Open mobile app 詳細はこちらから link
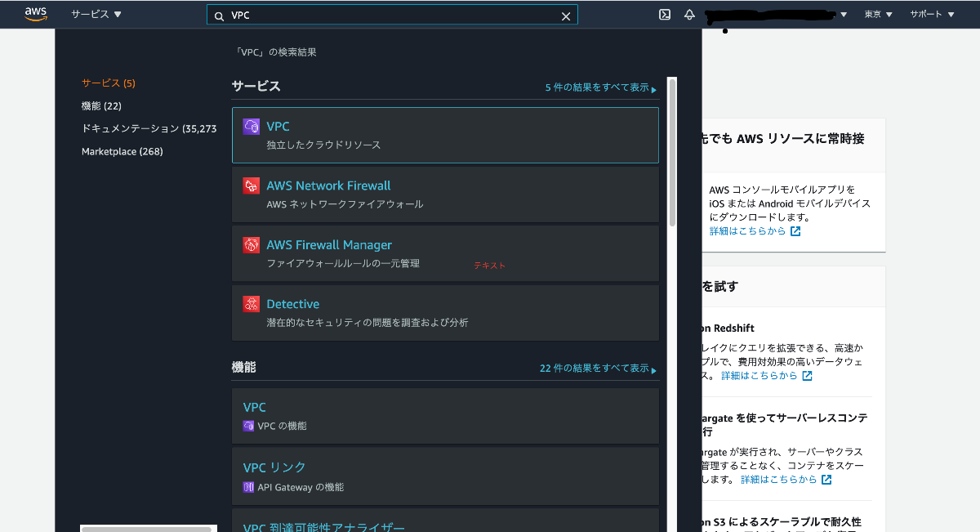 [755, 231]
